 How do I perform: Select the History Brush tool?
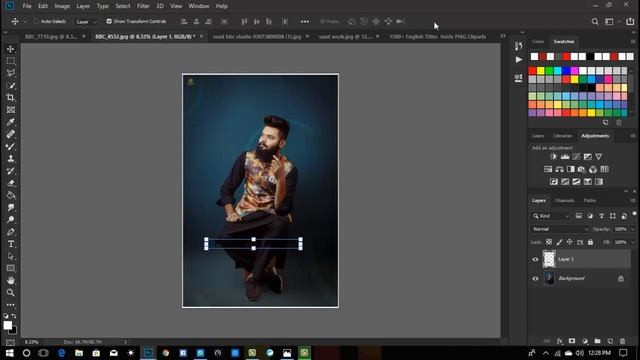11,171
